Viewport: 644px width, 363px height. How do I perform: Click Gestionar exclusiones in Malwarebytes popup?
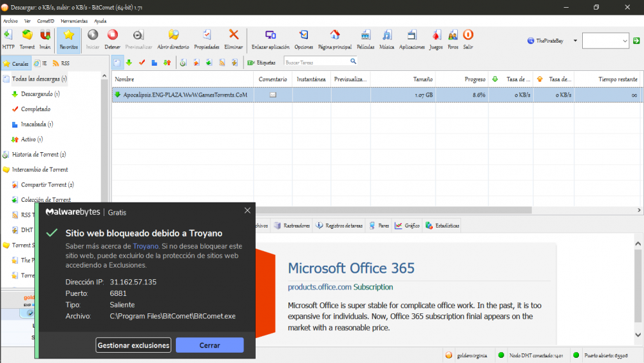[x=133, y=345]
